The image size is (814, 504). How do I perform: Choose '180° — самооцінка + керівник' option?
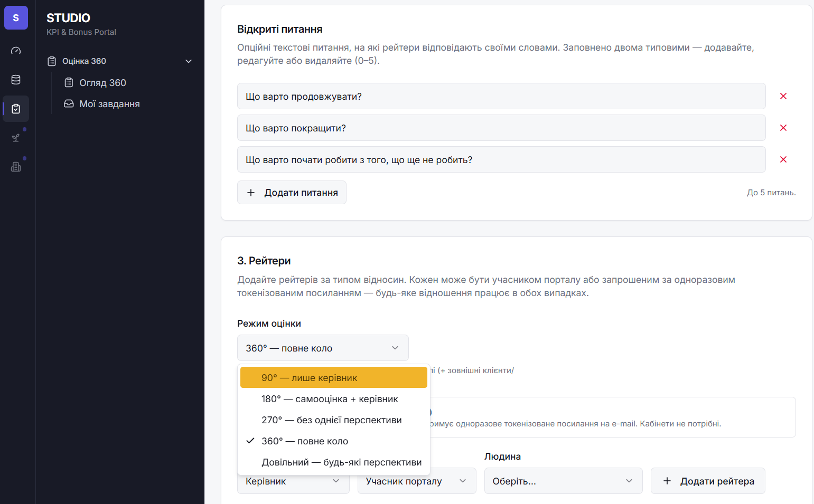334,398
